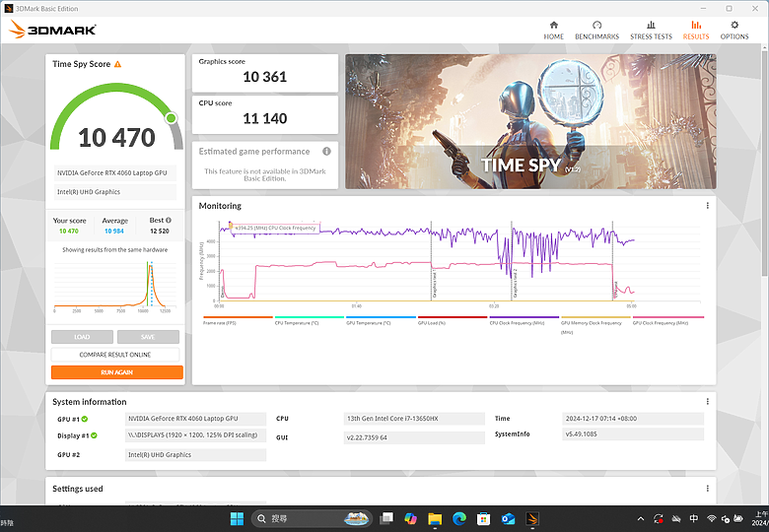Viewport: 769px width, 532px height.
Task: Click the GPU #1 green check mark
Action: (x=85, y=419)
